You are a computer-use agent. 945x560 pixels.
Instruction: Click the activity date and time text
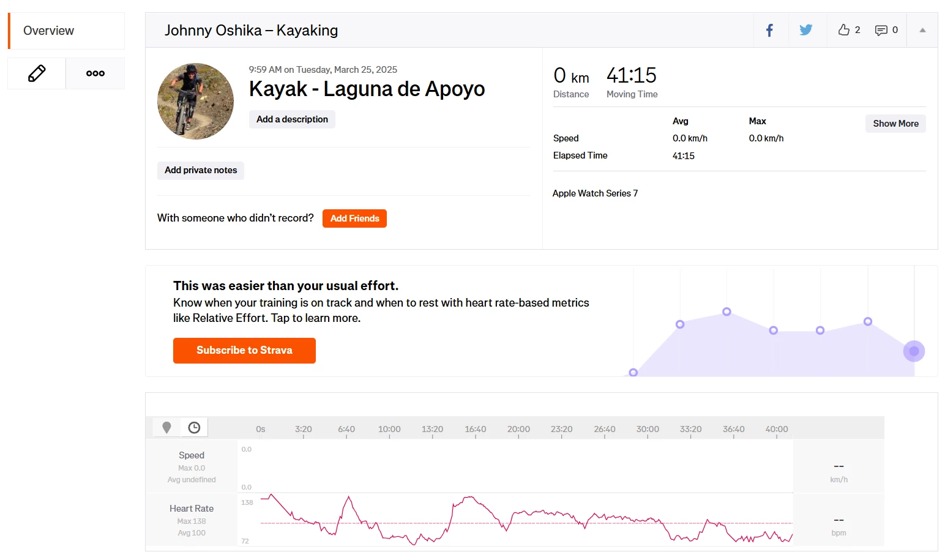pos(323,70)
